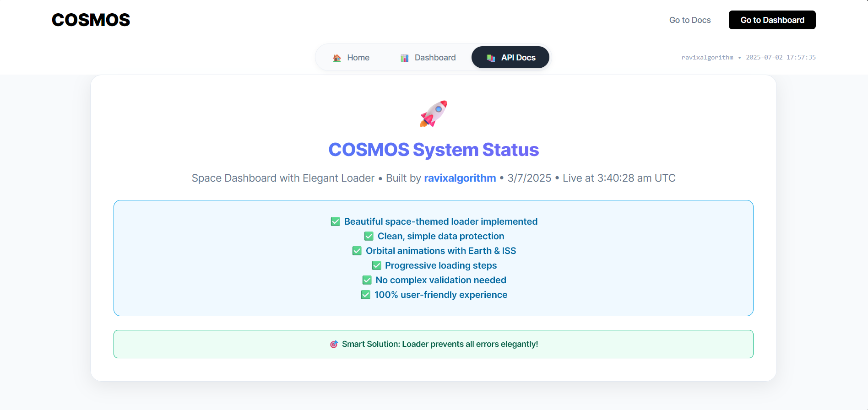This screenshot has width=868, height=410.
Task: Click the COSMOS System Status heading
Action: point(434,150)
